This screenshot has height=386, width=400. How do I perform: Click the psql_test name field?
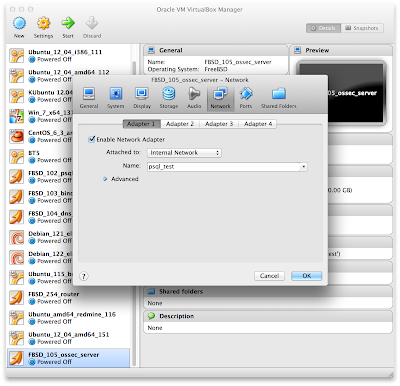[223, 166]
